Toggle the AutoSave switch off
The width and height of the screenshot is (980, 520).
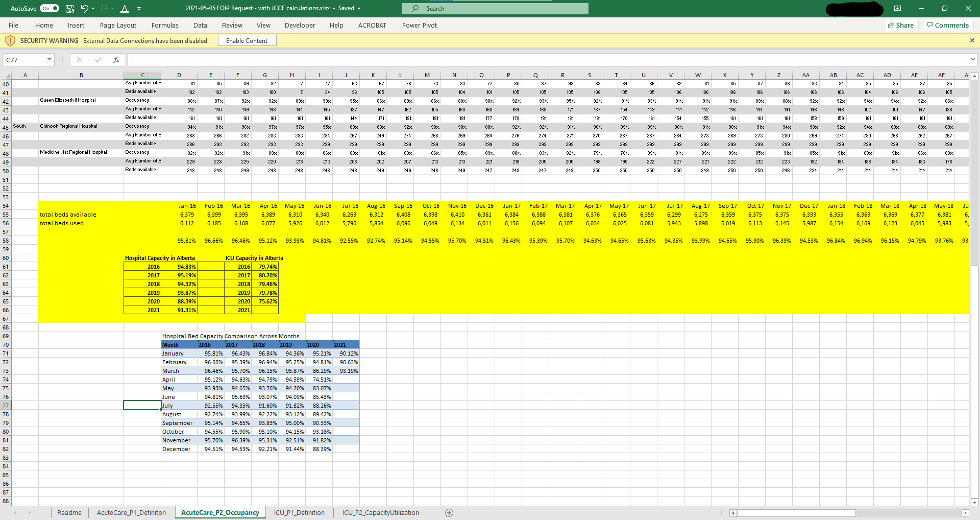click(x=50, y=9)
